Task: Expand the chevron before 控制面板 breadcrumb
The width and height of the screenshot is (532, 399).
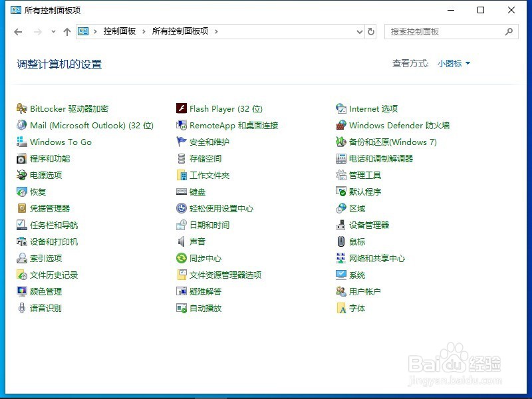Action: pos(95,31)
